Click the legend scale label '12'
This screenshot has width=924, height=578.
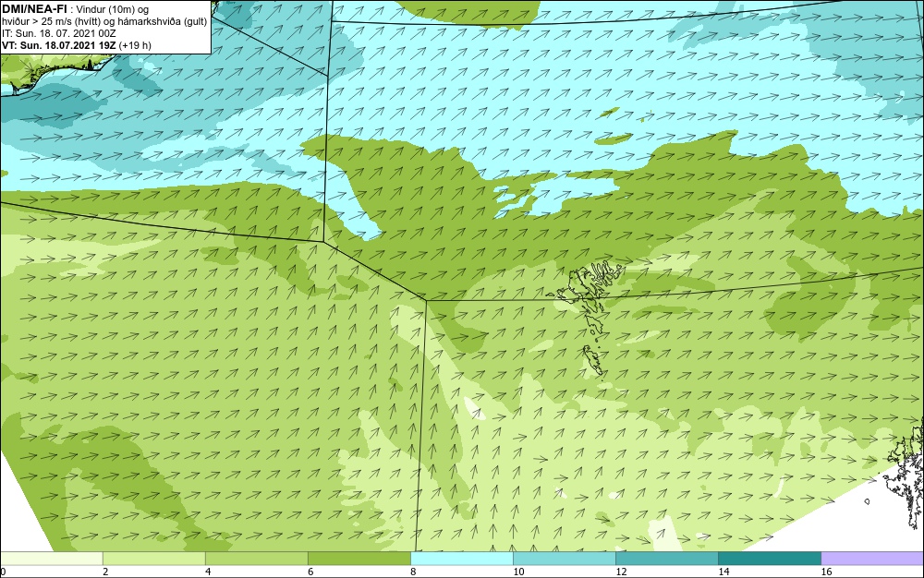(621, 572)
